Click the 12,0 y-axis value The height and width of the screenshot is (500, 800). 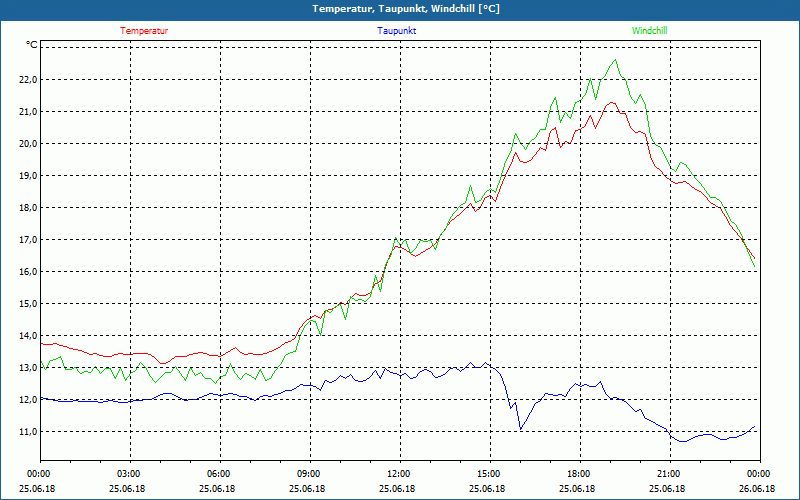tap(29, 400)
